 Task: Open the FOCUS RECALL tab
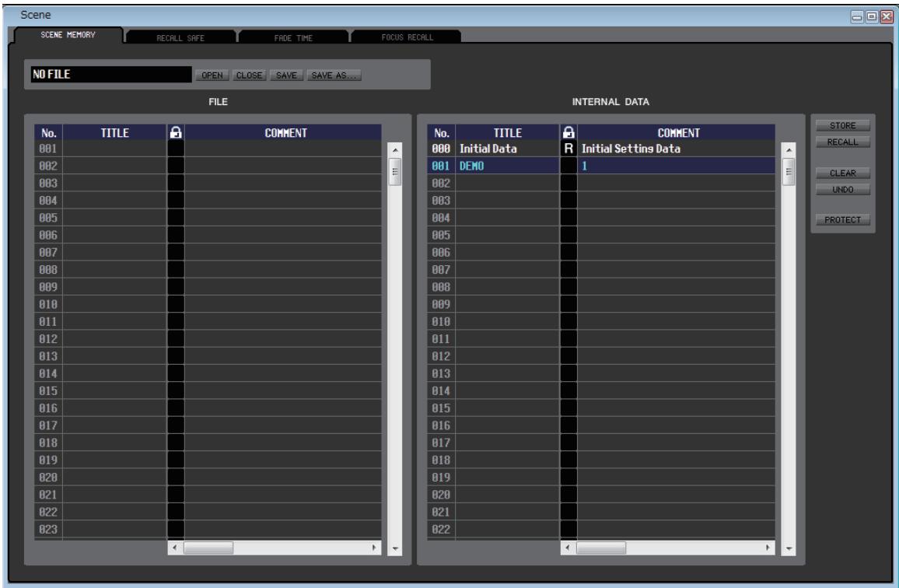[407, 37]
